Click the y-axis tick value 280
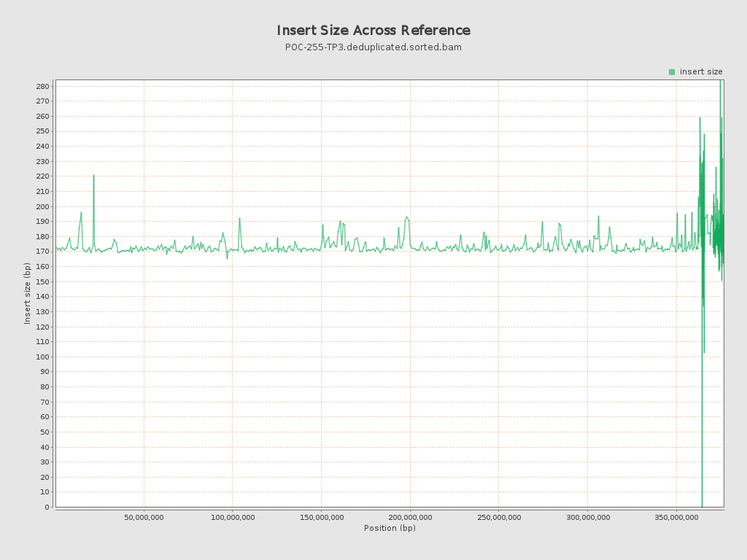 coord(42,86)
